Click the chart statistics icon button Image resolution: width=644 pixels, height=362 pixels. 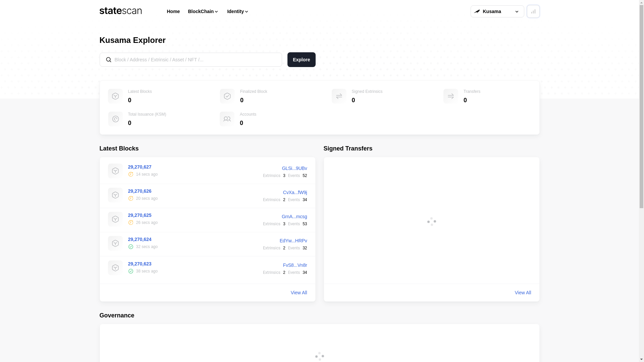tap(533, 11)
